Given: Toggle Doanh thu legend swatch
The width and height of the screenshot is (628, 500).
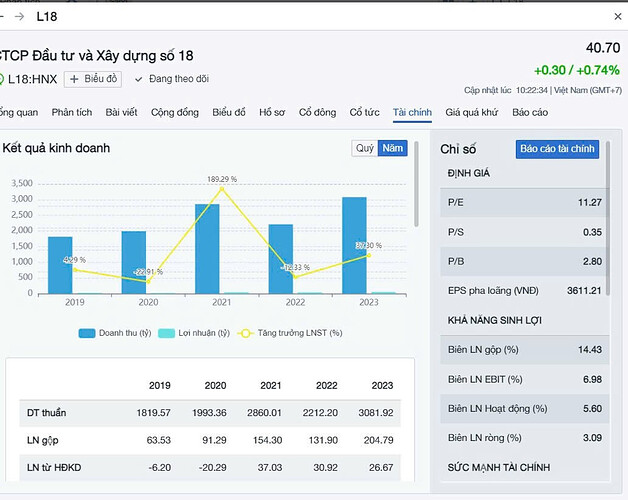Looking at the screenshot, I should tap(87, 333).
